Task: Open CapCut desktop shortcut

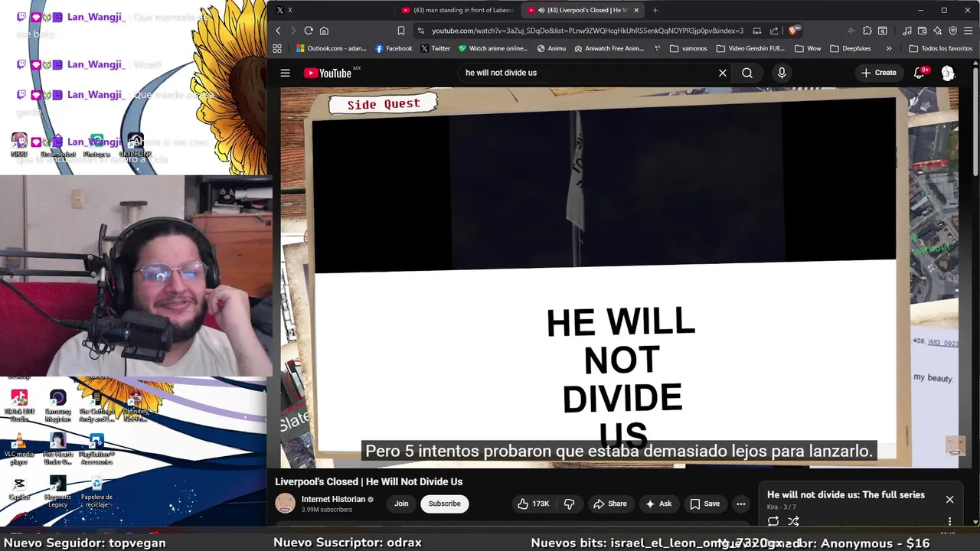Action: [19, 488]
